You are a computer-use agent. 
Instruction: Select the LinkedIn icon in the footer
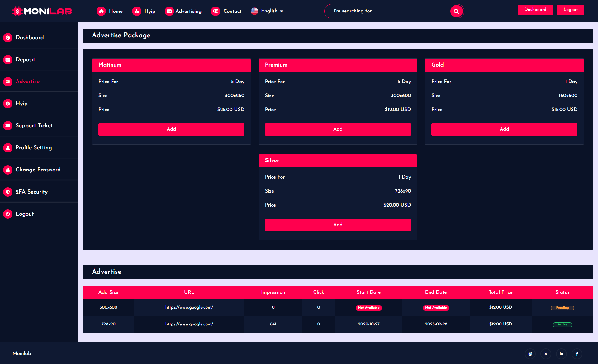[x=561, y=354]
